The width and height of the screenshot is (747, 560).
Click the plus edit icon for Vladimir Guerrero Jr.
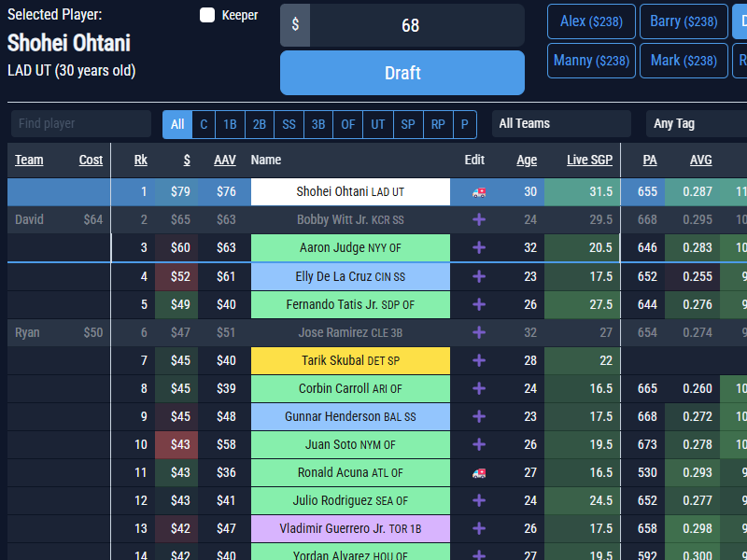479,528
